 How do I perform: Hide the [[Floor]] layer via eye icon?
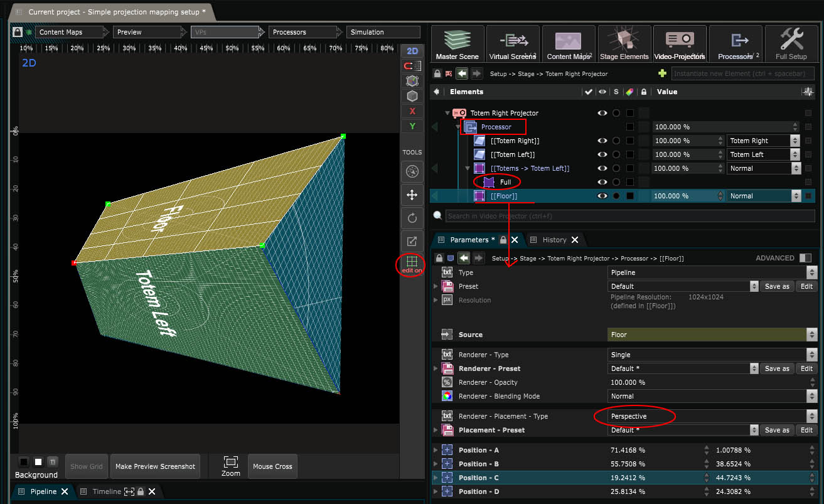[602, 196]
